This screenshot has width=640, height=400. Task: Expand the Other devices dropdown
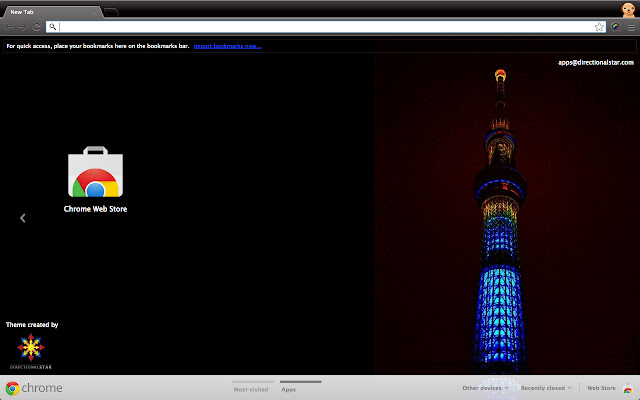pyautogui.click(x=486, y=388)
